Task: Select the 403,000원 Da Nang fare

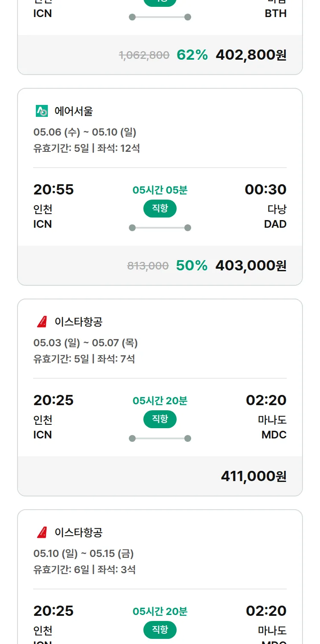Action: 251,266
